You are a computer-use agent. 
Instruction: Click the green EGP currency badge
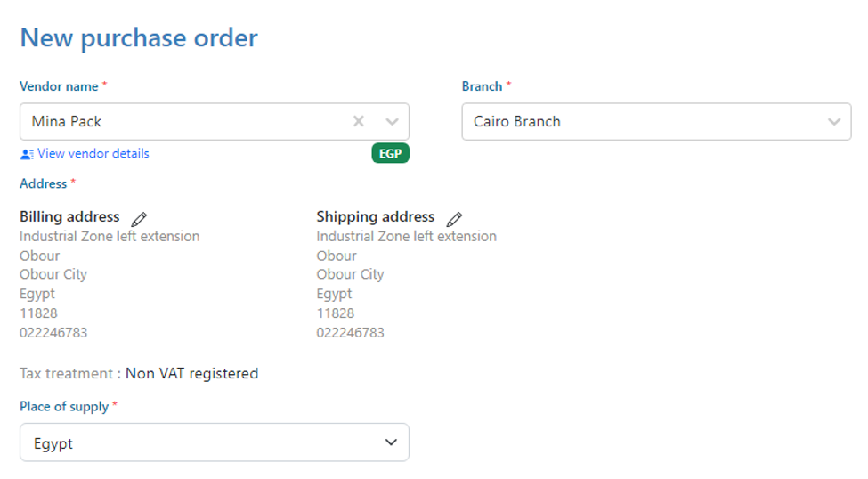[390, 154]
